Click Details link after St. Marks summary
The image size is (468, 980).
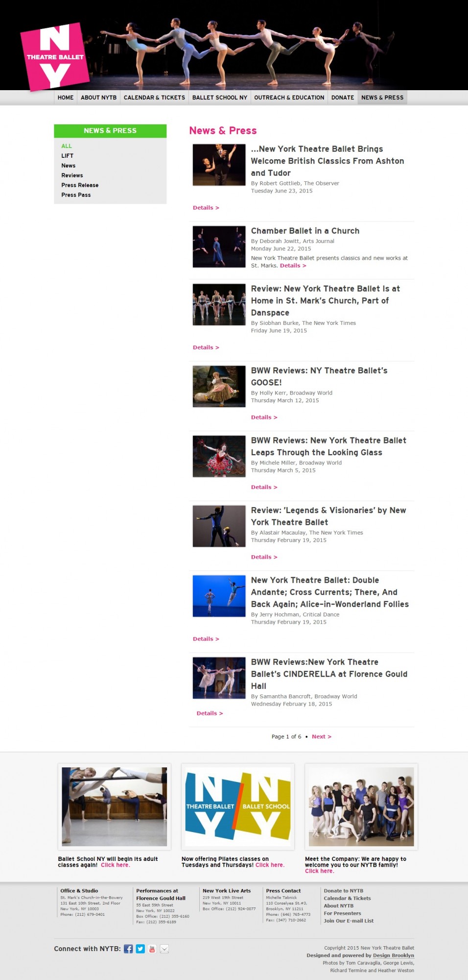(x=293, y=266)
